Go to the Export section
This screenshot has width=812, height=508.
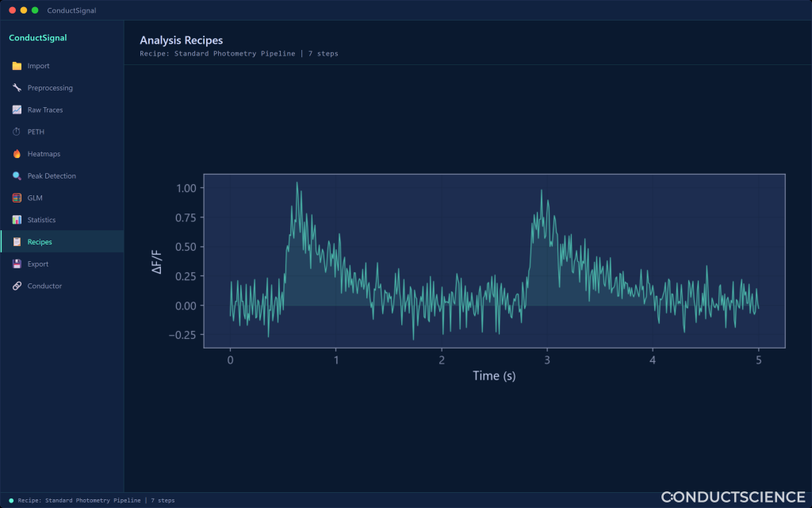click(62, 264)
